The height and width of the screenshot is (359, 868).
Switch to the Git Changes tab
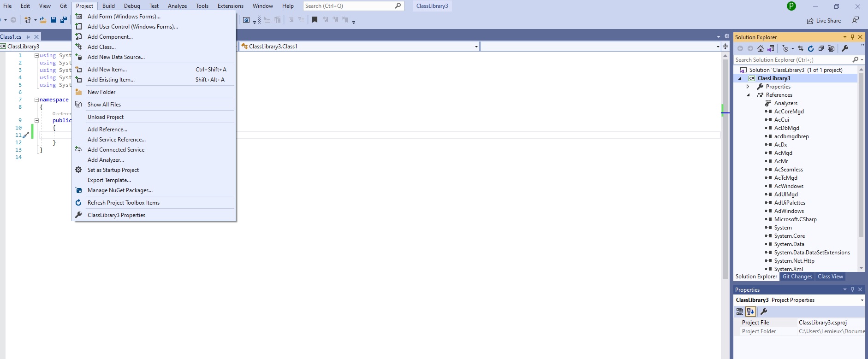[x=797, y=277]
